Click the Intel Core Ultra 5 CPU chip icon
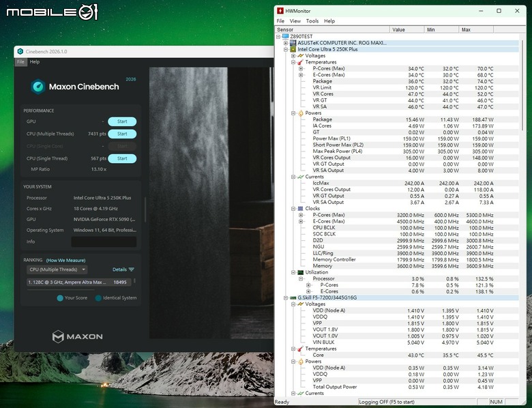532x408 pixels. coord(293,49)
